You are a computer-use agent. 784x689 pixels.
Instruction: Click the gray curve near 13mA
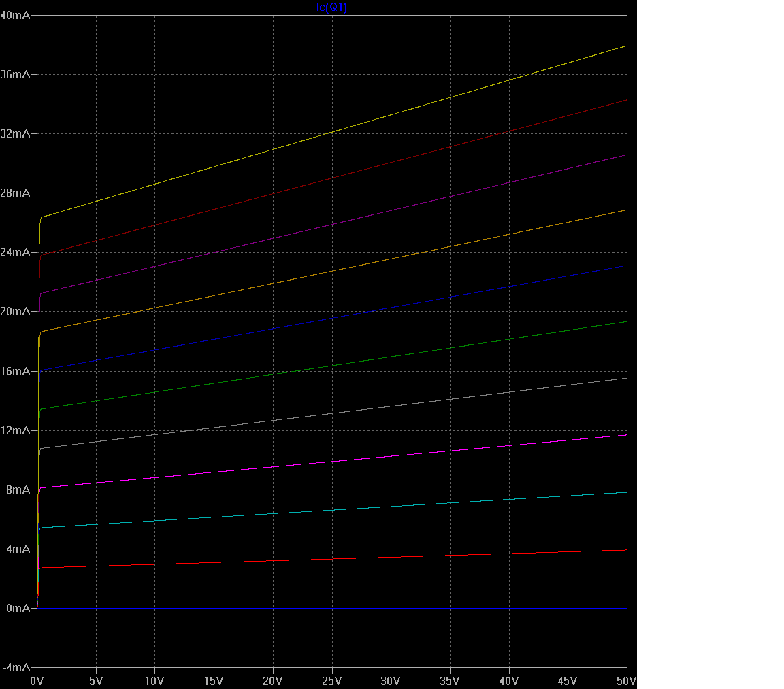pyautogui.click(x=332, y=413)
